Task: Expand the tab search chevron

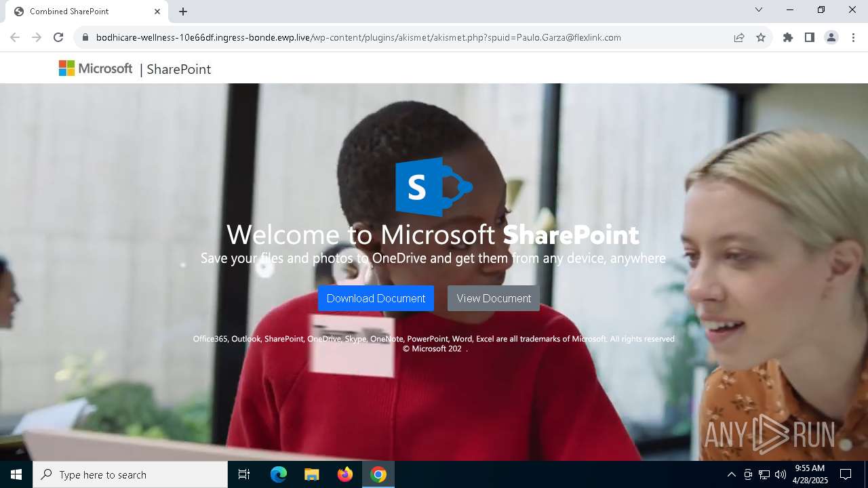Action: [x=759, y=10]
